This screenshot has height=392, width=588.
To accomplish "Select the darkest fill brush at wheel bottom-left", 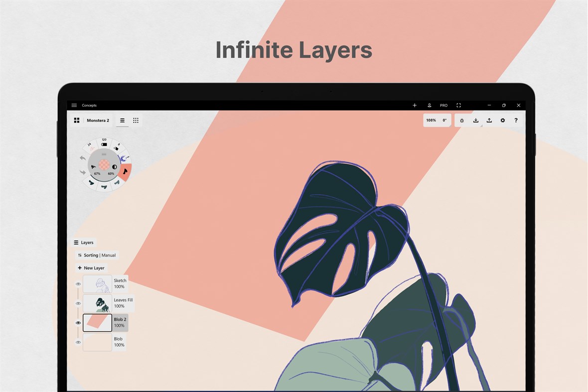I will 91,183.
